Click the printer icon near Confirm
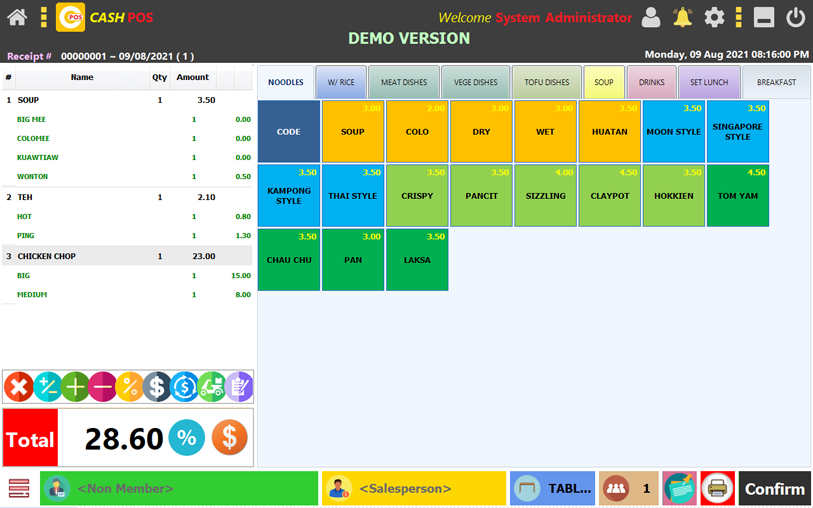 [x=717, y=489]
